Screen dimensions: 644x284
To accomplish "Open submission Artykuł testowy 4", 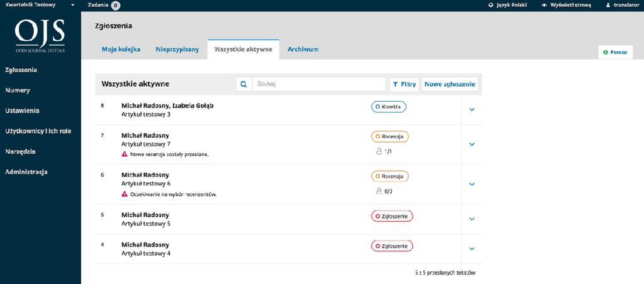I will tap(146, 253).
